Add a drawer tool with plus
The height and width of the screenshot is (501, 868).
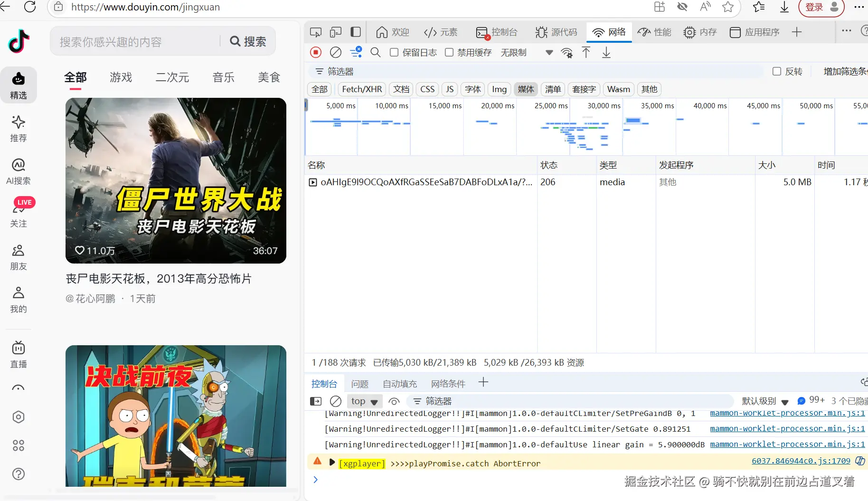(483, 382)
